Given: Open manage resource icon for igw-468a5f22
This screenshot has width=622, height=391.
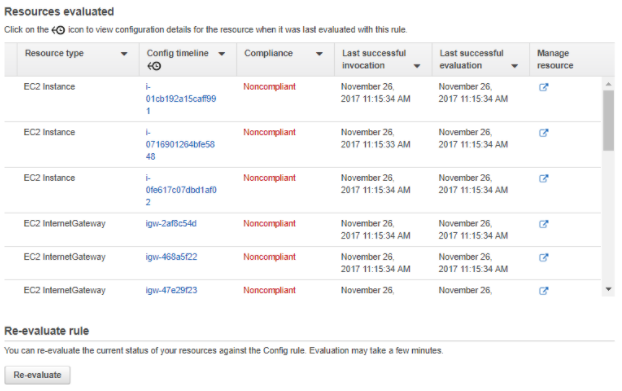Looking at the screenshot, I should pos(543,257).
